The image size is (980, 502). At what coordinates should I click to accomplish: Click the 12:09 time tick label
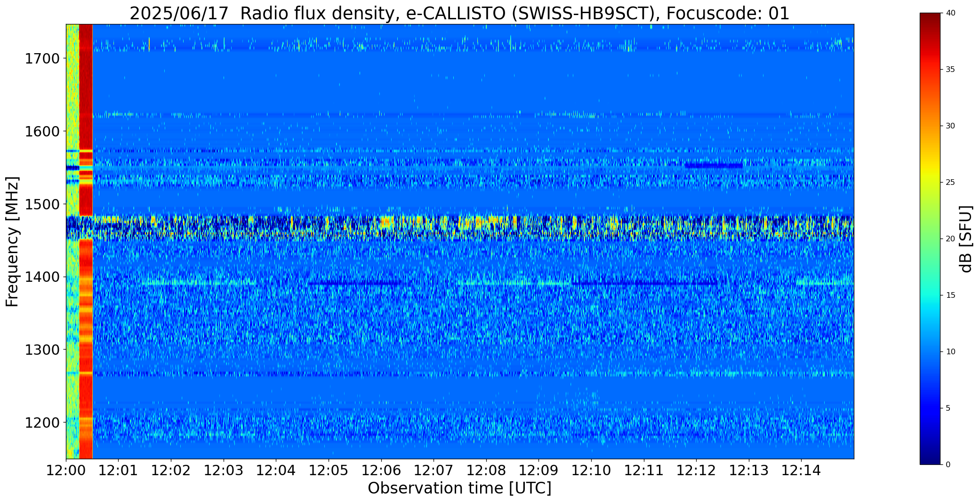coord(538,470)
